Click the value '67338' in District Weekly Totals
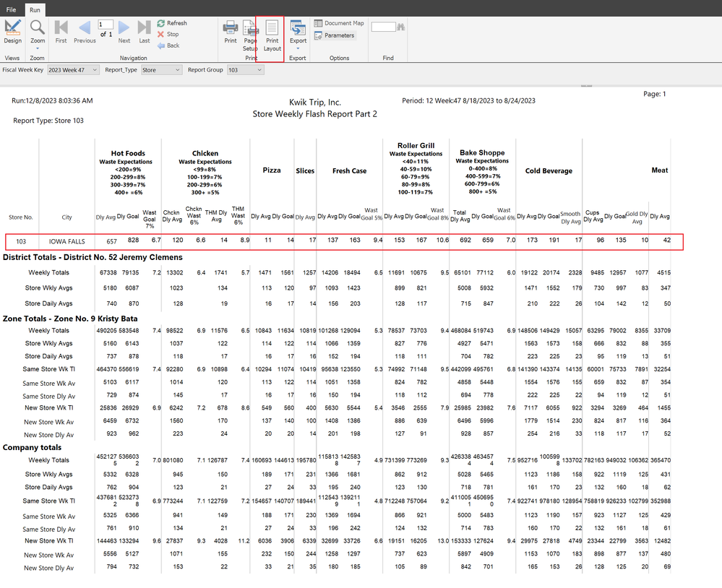Image resolution: width=722 pixels, height=588 pixels. tap(108, 272)
